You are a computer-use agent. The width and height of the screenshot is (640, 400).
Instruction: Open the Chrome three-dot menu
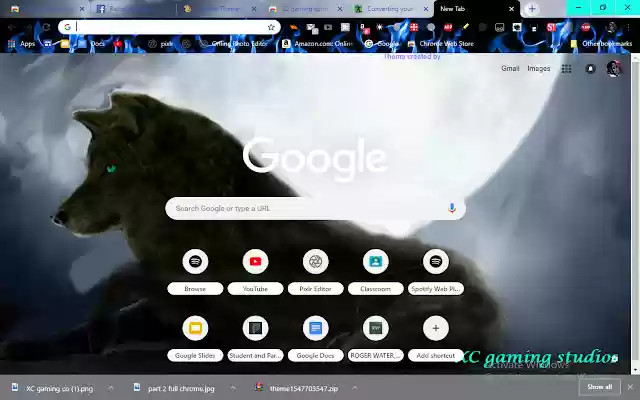pos(629,27)
